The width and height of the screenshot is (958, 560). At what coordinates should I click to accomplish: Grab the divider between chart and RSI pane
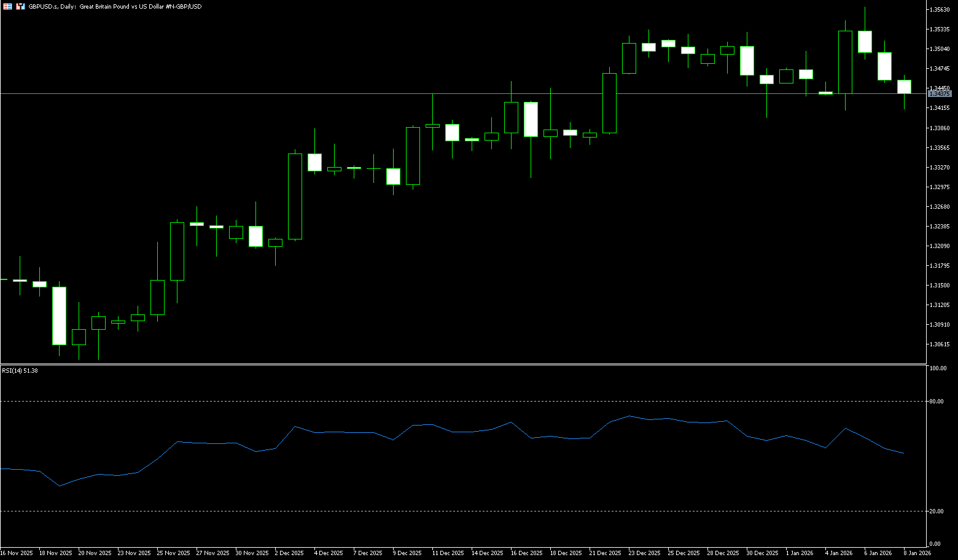pyautogui.click(x=461, y=365)
